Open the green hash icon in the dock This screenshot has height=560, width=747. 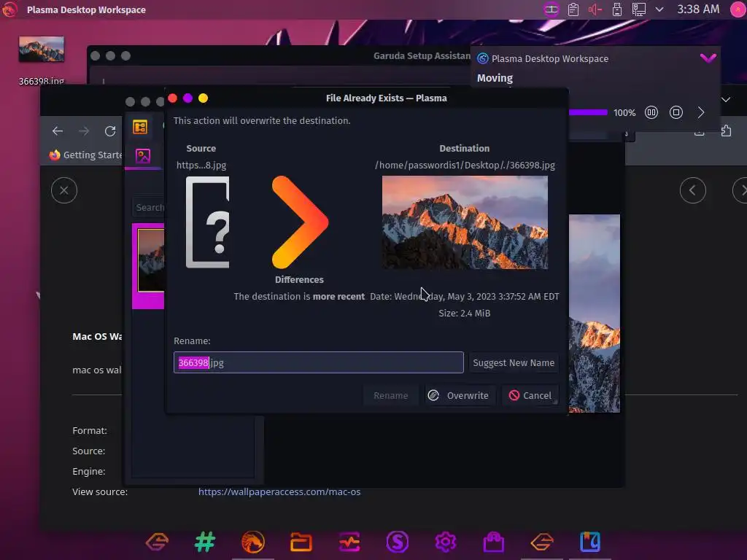(x=205, y=542)
